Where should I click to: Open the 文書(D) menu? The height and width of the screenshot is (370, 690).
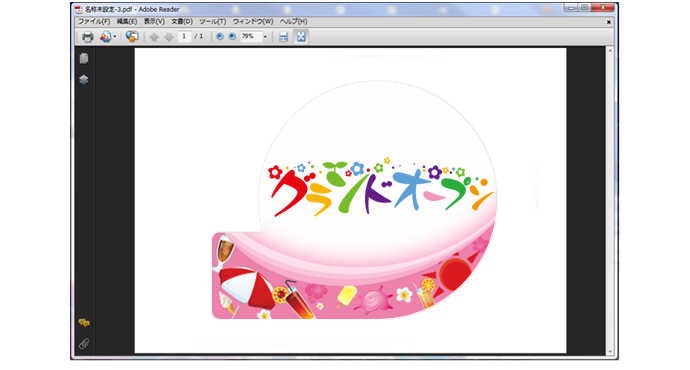tap(182, 22)
